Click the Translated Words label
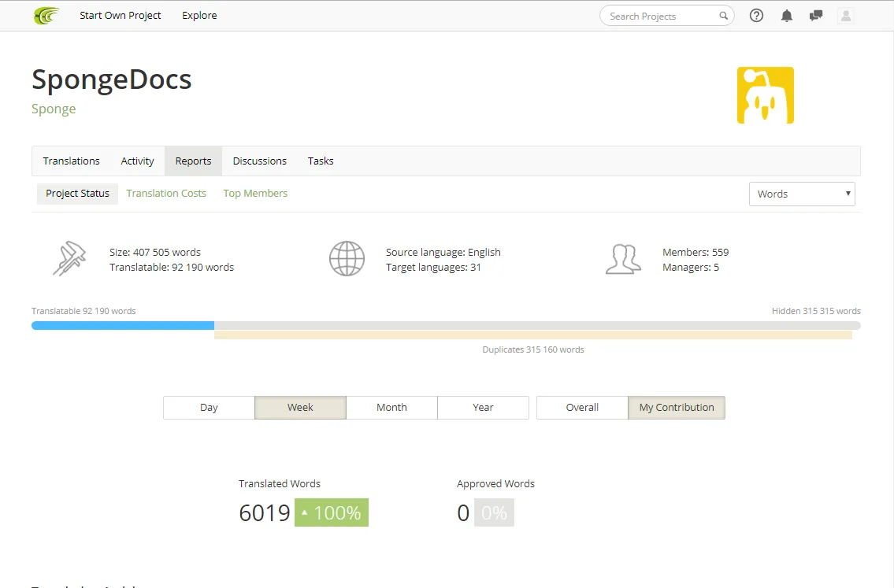894x588 pixels. 280,484
